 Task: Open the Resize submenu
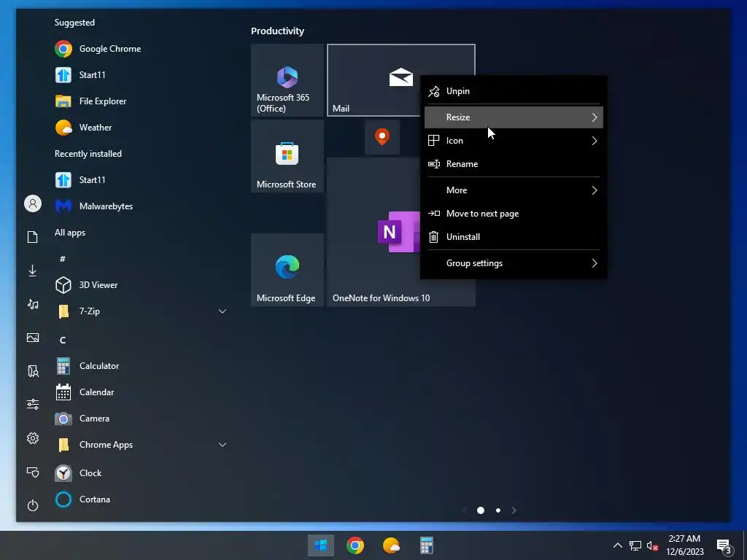(x=514, y=117)
